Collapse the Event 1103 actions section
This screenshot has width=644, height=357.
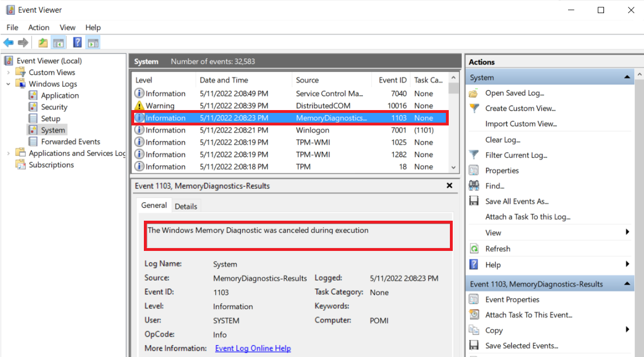pyautogui.click(x=627, y=283)
